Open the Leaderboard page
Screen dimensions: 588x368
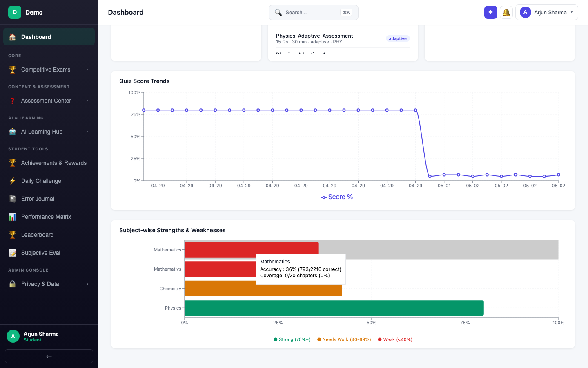(49, 235)
